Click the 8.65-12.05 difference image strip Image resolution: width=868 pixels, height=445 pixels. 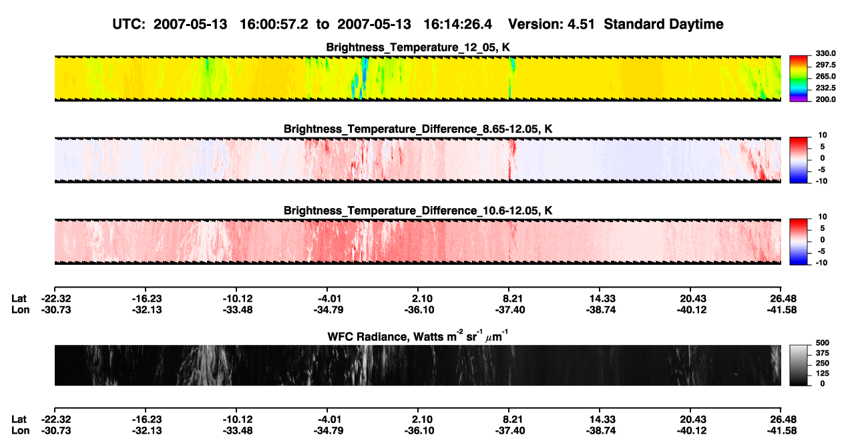[x=417, y=159]
